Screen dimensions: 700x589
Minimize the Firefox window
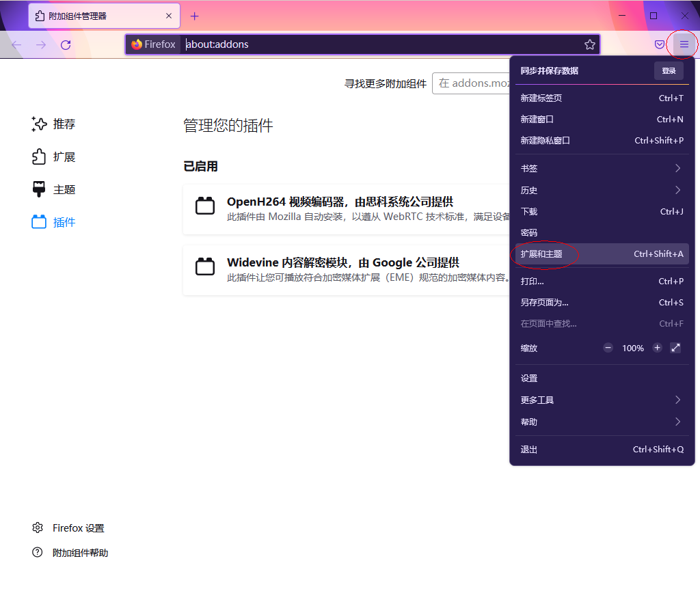tap(622, 16)
